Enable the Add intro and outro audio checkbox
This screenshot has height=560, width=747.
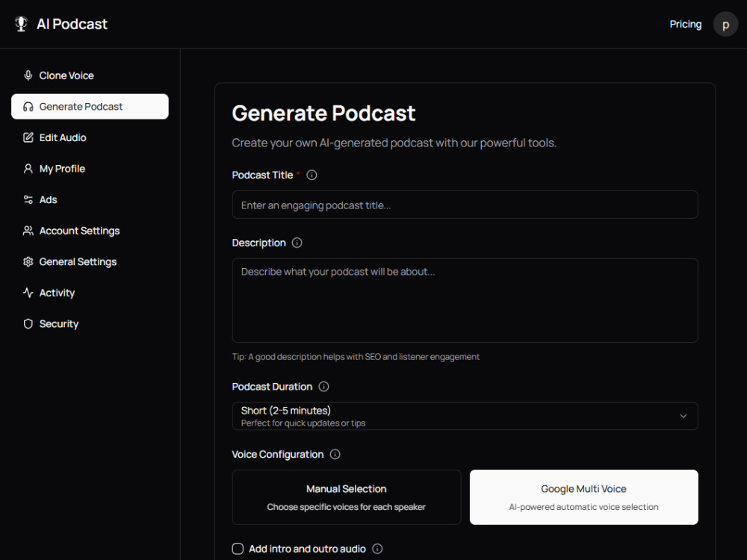[238, 549]
